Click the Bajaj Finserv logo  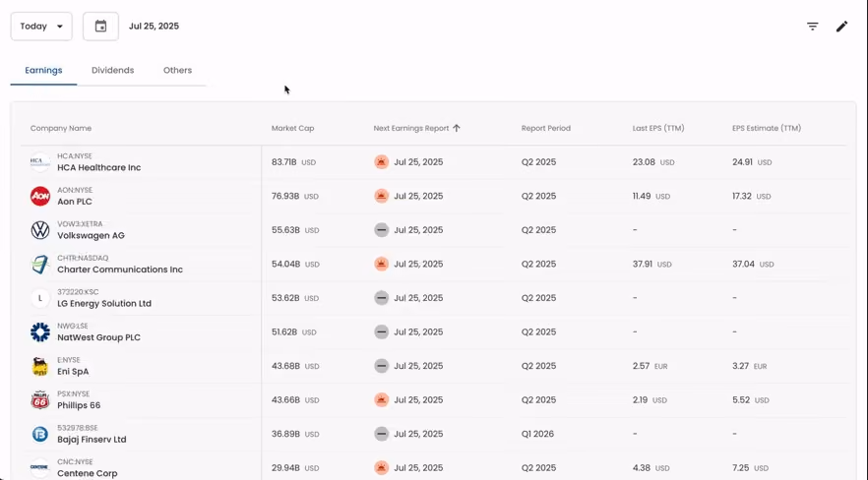(x=39, y=434)
